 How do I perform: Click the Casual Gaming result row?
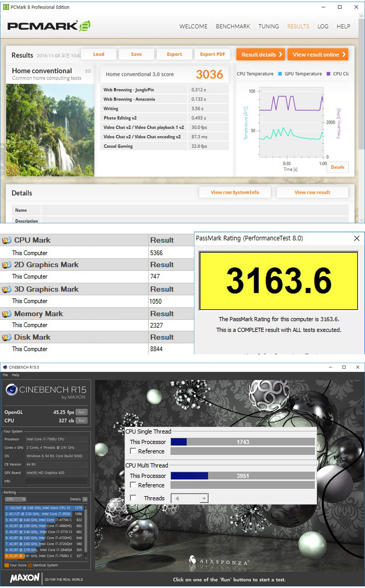(165, 146)
